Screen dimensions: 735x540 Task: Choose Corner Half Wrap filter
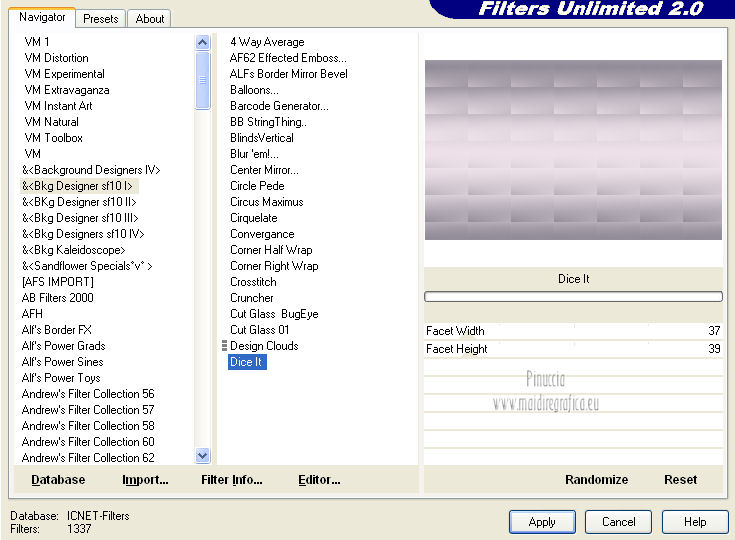click(271, 249)
